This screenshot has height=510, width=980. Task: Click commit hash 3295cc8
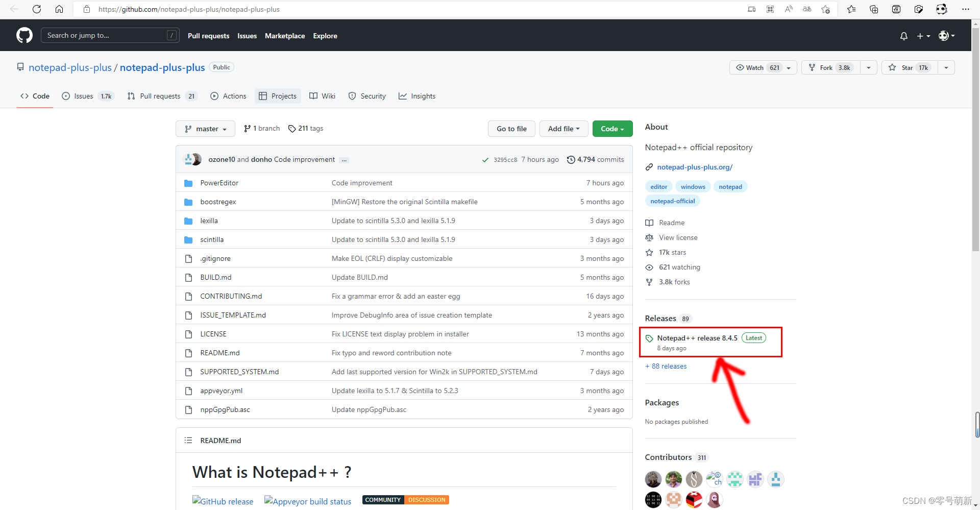505,160
